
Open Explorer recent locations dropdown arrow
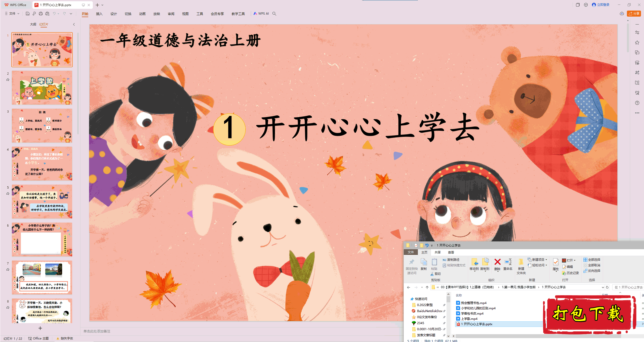pyautogui.click(x=422, y=287)
